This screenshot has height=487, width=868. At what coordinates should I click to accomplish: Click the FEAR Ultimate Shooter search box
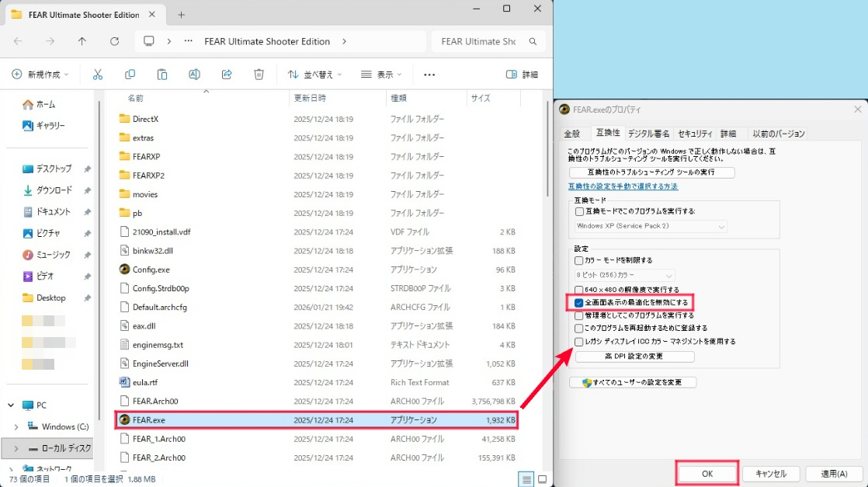[x=478, y=41]
